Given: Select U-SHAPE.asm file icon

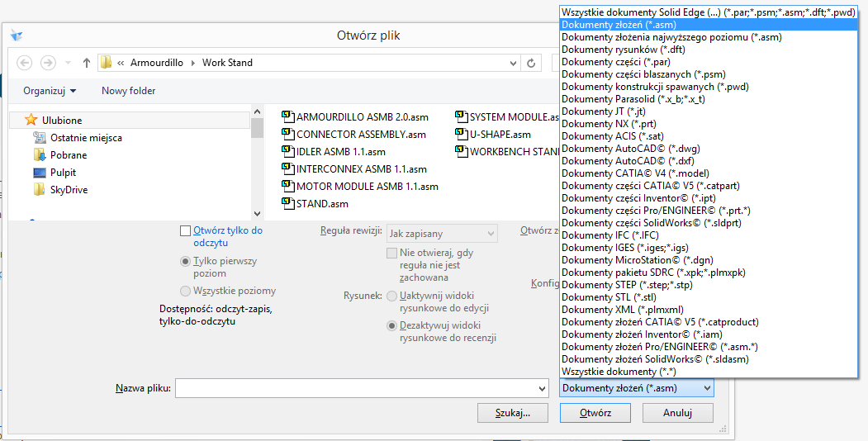Looking at the screenshot, I should [x=461, y=133].
